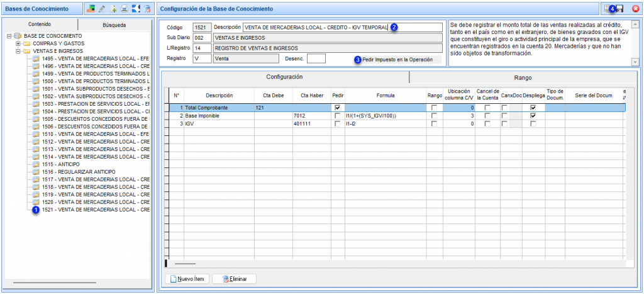Screen dimensions: 644x294
Task: Toggle Pedir checkbox for Total Comprobante row
Action: 338,108
